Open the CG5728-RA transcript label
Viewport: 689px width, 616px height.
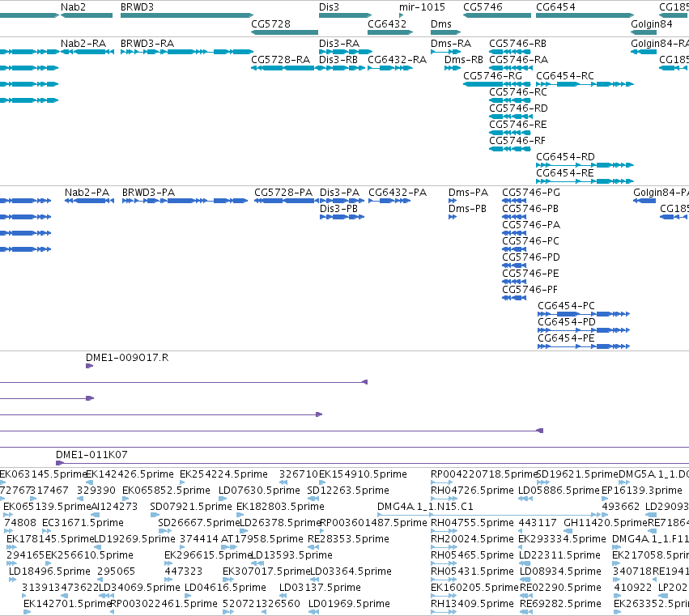click(x=280, y=60)
